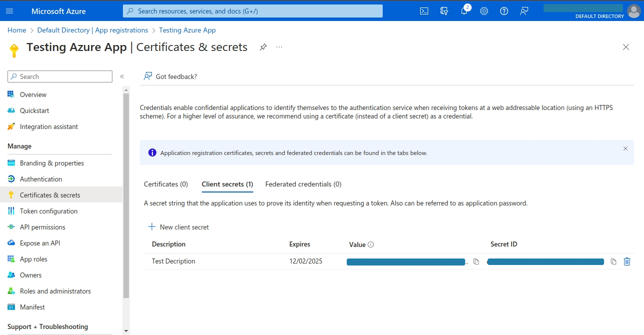Click the Quickstart cloud icon

click(x=11, y=110)
